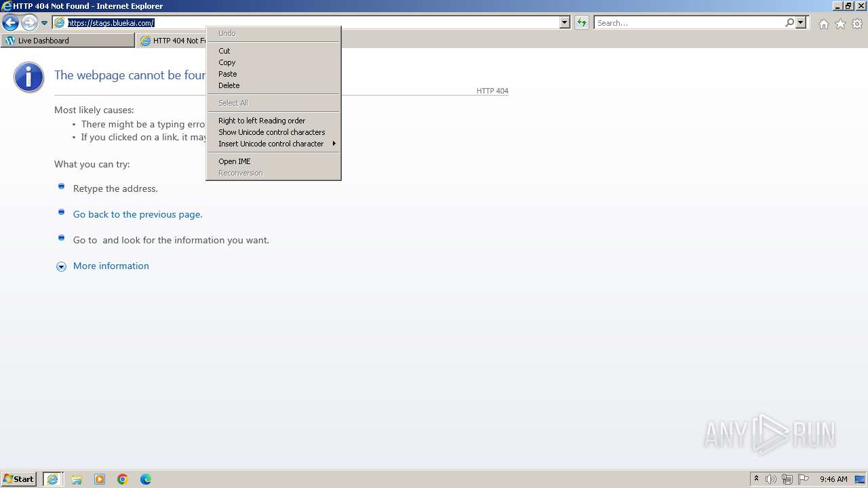This screenshot has width=868, height=488.
Task: Click the Action Center flag icon
Action: [804, 479]
